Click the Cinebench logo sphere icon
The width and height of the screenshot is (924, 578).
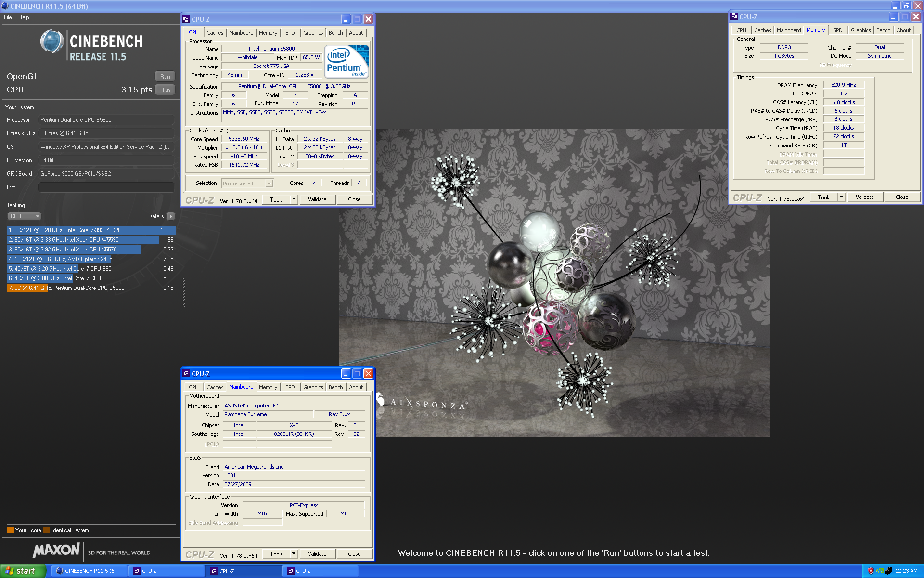coord(51,41)
